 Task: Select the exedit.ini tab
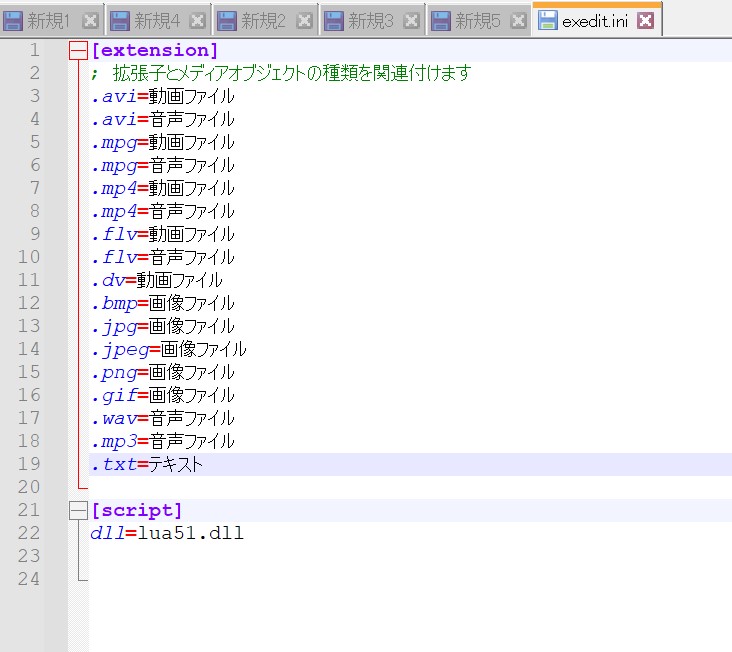click(x=595, y=21)
